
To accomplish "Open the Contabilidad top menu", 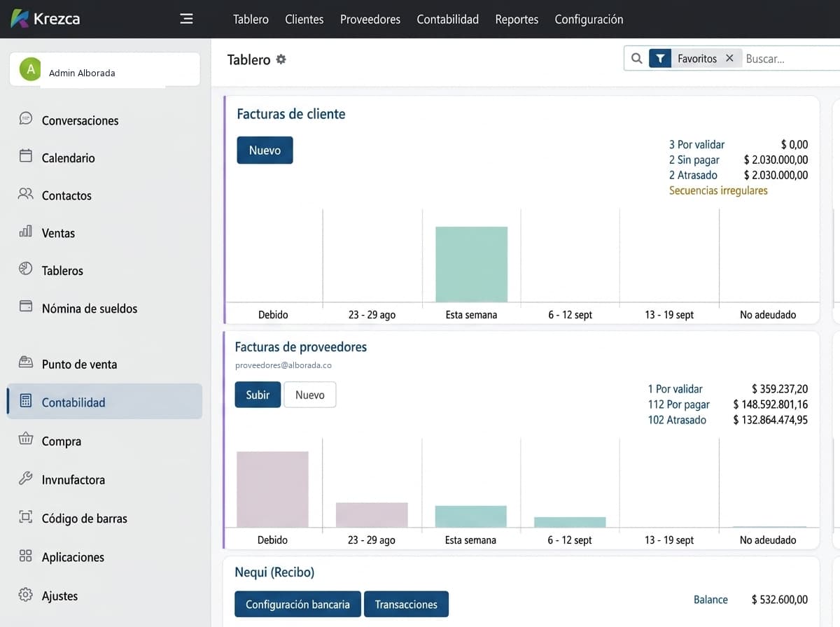I will coord(447,20).
